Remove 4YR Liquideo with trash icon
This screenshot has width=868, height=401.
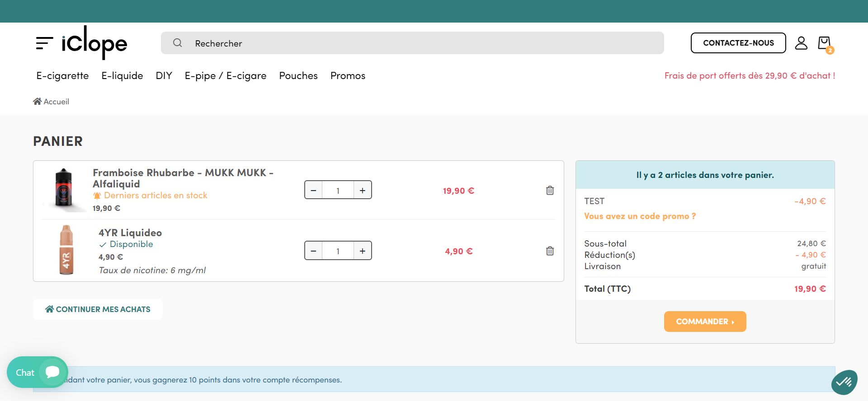550,251
